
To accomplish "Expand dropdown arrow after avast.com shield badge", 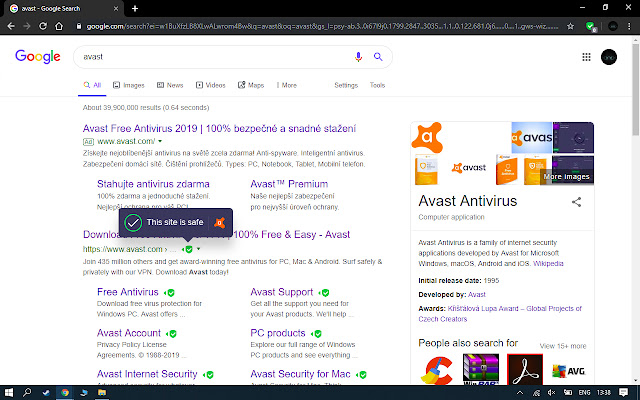I will [x=198, y=249].
